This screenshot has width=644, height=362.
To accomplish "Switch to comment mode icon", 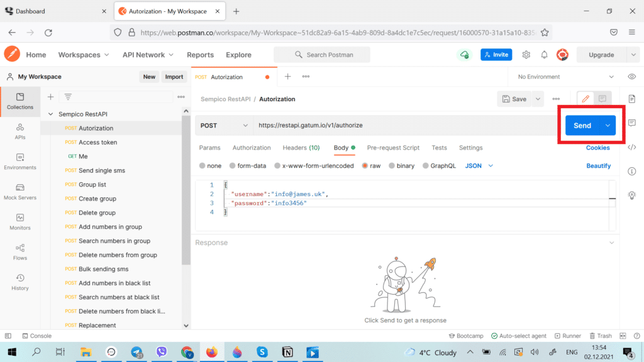I will (x=602, y=99).
